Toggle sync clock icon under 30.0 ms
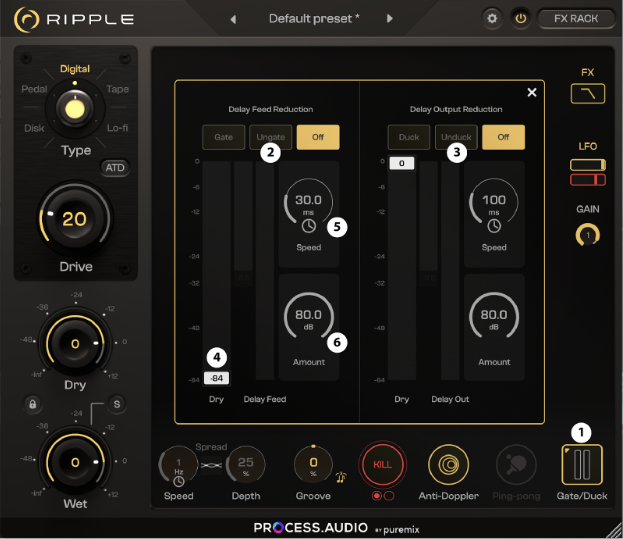Viewport: 623px width, 539px height. [x=309, y=226]
